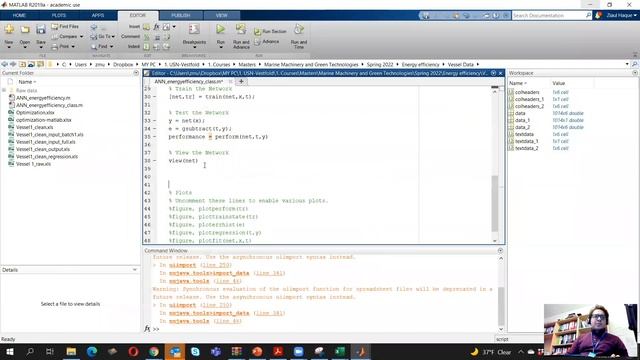
Task: Open Opera browser from taskbar
Action: pyautogui.click(x=133, y=351)
